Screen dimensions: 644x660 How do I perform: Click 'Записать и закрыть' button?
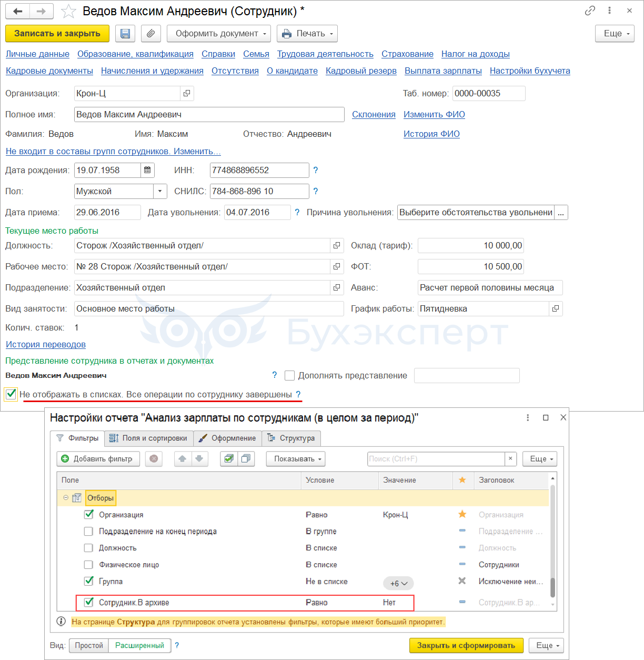57,34
